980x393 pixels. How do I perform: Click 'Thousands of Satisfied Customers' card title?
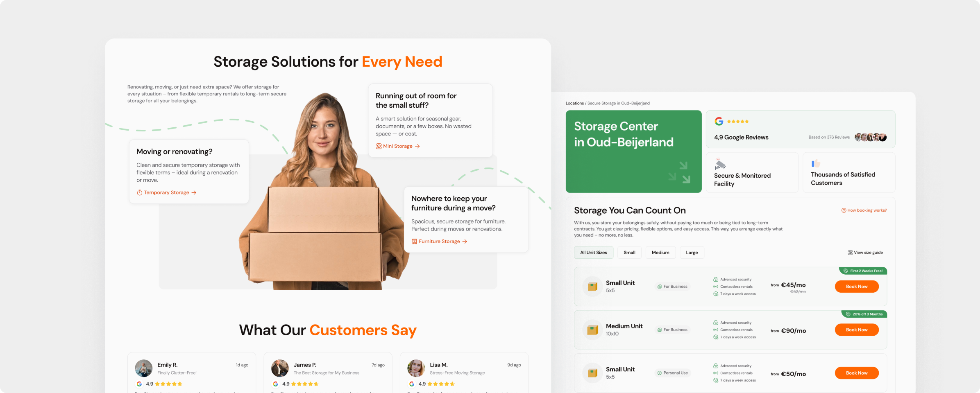coord(843,179)
